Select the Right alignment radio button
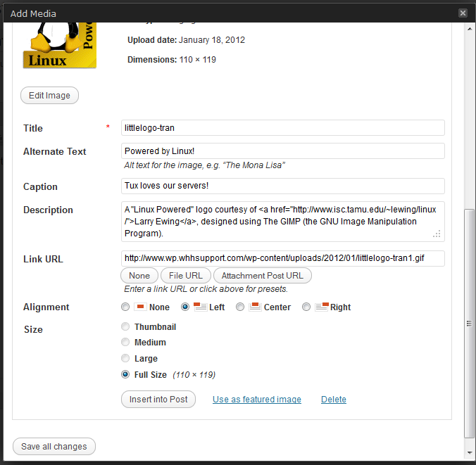 click(306, 307)
